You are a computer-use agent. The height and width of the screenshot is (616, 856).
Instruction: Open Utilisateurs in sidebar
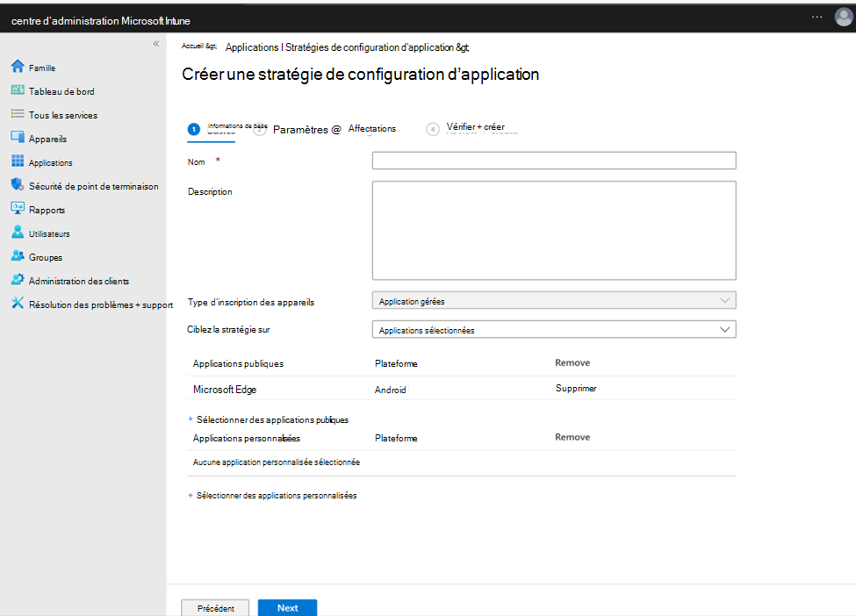coord(49,234)
